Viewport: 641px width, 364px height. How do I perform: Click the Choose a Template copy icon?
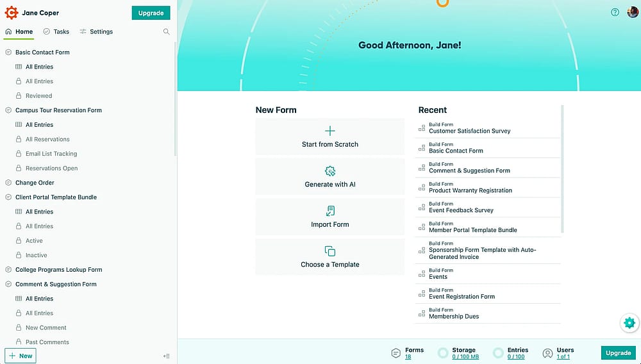click(x=330, y=251)
